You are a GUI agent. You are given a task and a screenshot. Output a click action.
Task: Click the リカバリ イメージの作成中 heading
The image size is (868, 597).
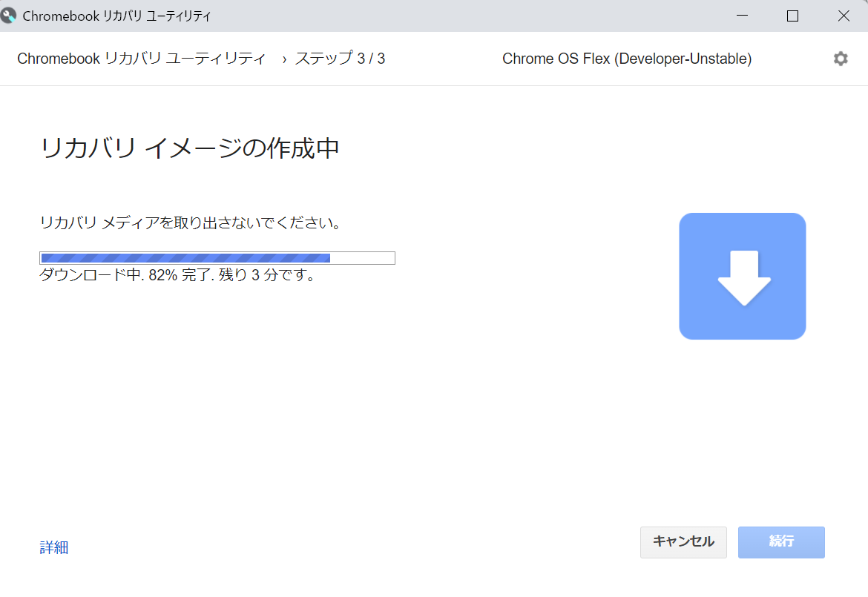pos(189,148)
